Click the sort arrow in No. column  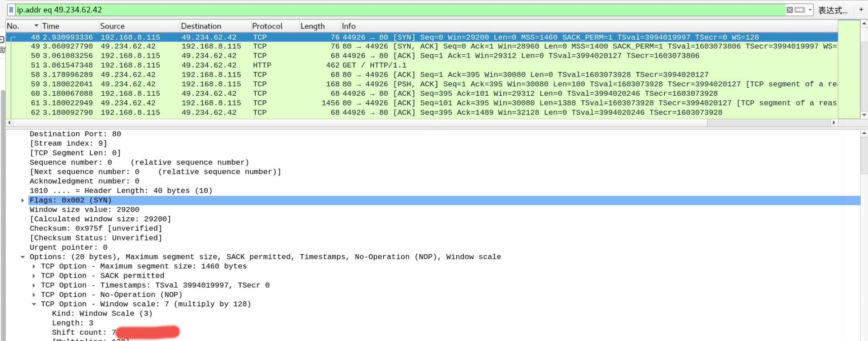click(x=36, y=26)
